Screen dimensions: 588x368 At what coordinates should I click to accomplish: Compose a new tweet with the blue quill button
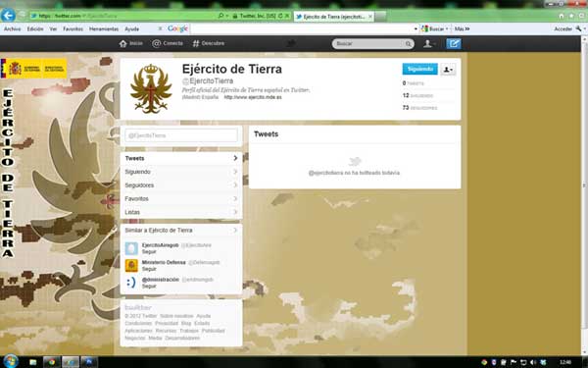(x=454, y=43)
